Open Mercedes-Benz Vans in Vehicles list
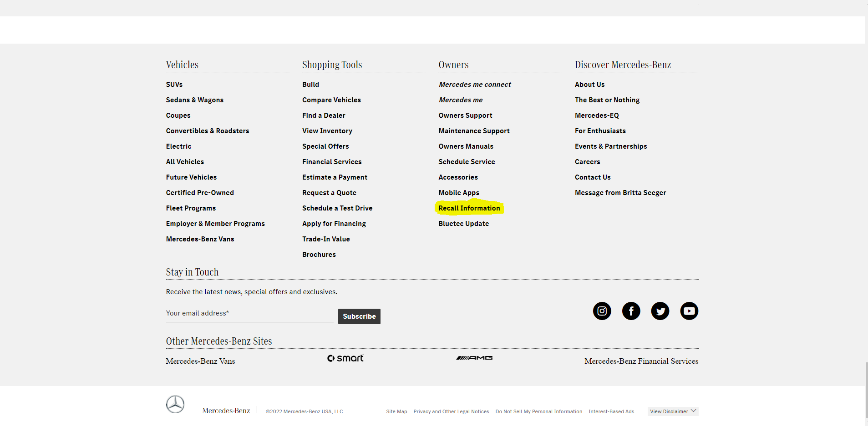Image resolution: width=868 pixels, height=426 pixels. (x=200, y=239)
